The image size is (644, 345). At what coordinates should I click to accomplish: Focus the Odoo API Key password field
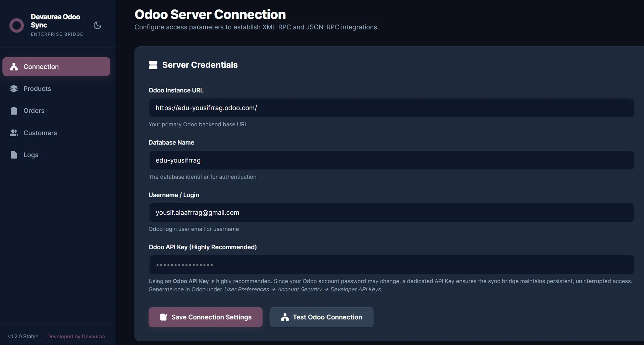391,265
